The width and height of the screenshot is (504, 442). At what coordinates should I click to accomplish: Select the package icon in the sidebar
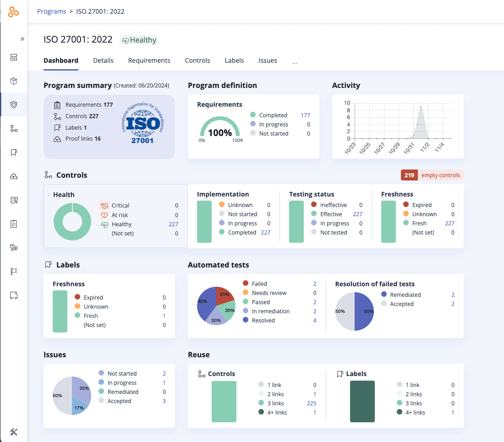pyautogui.click(x=14, y=81)
